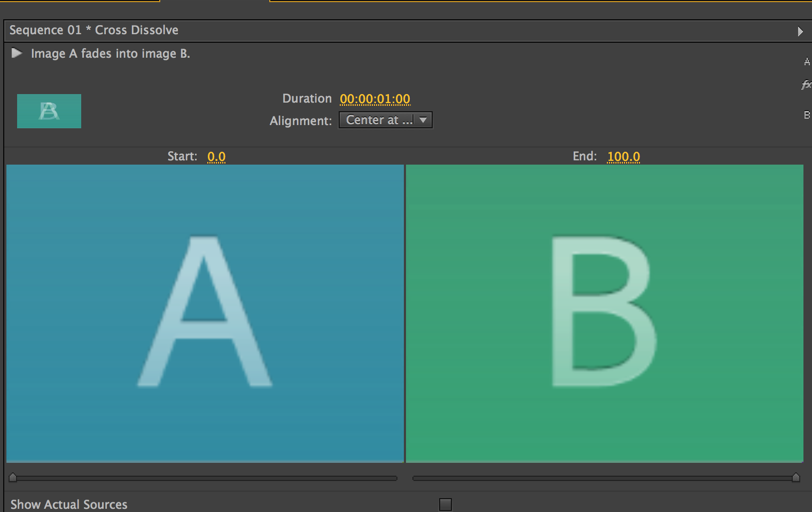Click the End value 100.0
The height and width of the screenshot is (512, 812).
point(623,157)
